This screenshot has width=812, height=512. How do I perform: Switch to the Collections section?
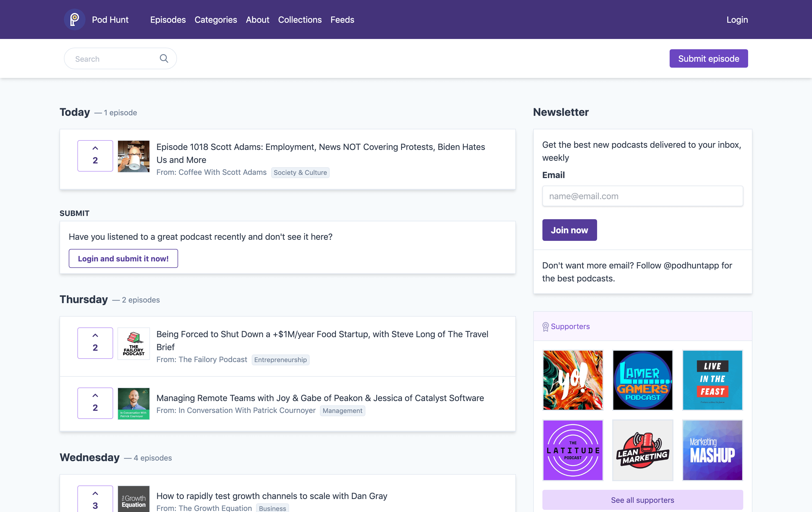coord(300,19)
